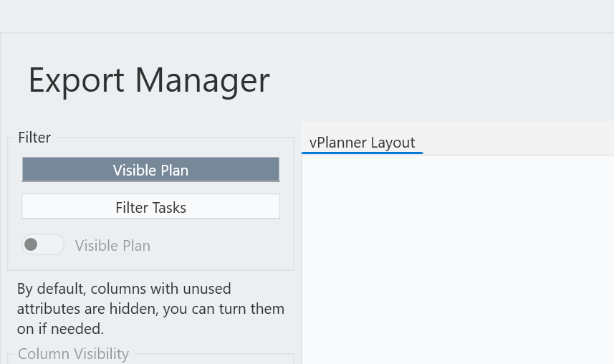Click the word 'Export' in the title
614x364 pixels.
77,80
